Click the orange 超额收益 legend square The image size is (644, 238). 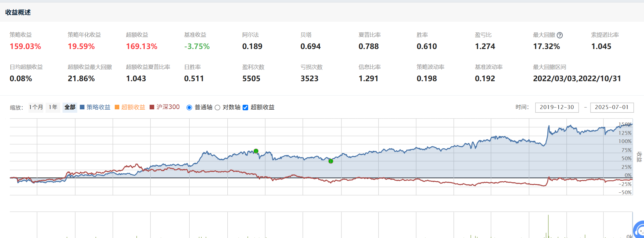(x=117, y=107)
